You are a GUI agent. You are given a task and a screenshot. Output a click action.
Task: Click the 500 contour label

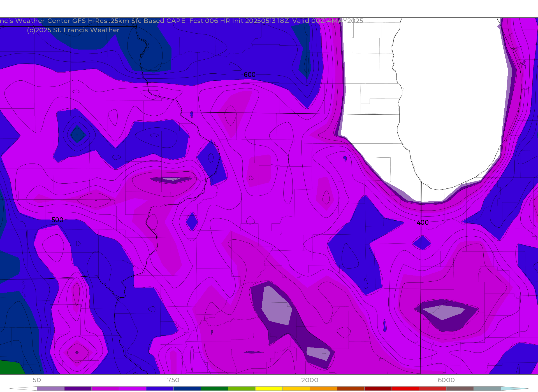point(57,220)
